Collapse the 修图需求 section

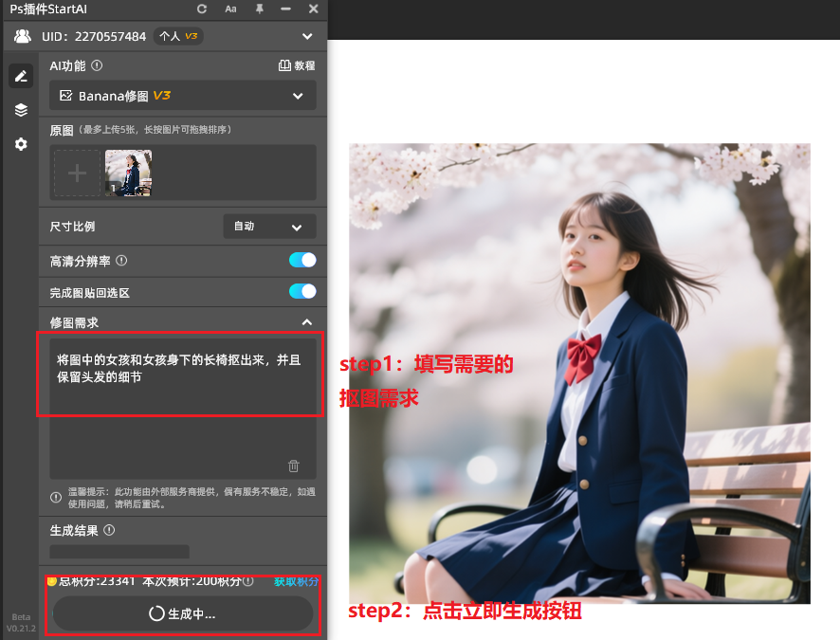(306, 321)
